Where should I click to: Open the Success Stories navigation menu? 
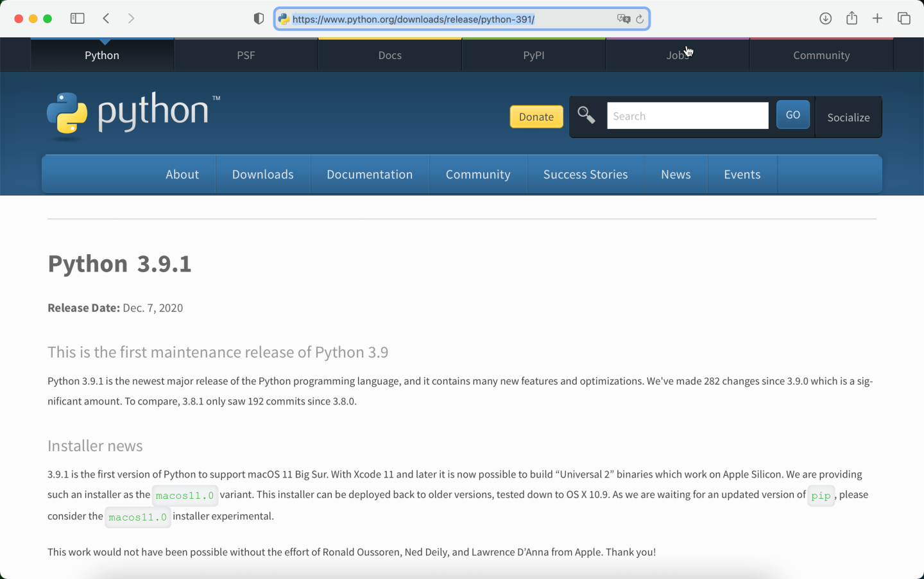(x=586, y=175)
